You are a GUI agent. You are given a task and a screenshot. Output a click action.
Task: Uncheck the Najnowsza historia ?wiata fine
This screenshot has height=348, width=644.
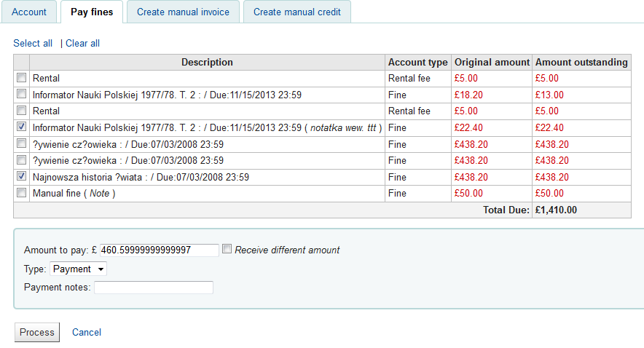pos(22,177)
